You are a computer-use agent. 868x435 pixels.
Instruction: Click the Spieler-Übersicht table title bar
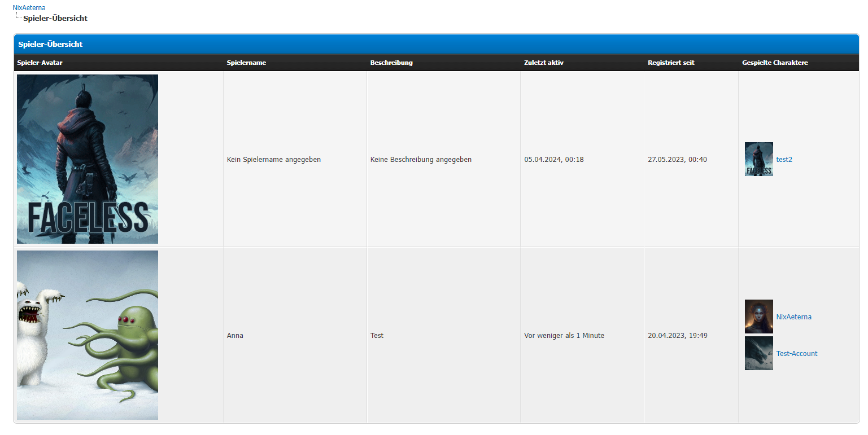[436, 44]
